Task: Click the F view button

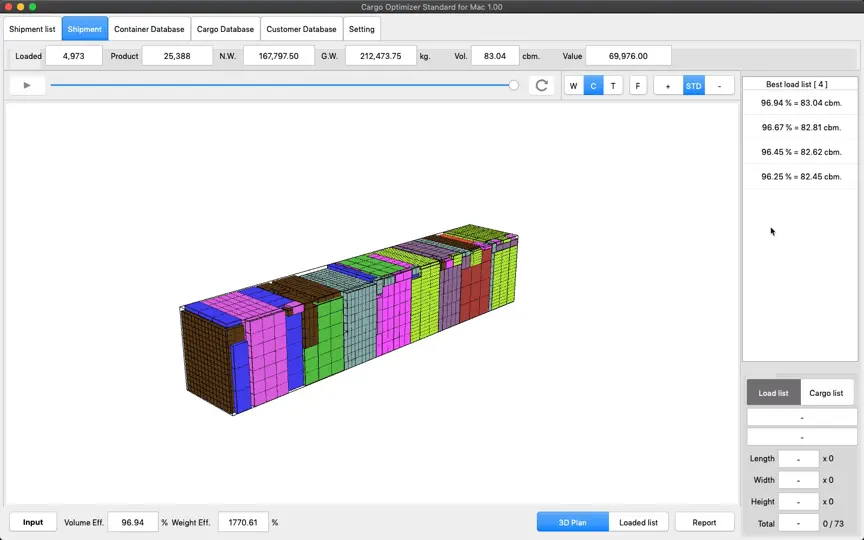Action: pyautogui.click(x=638, y=86)
